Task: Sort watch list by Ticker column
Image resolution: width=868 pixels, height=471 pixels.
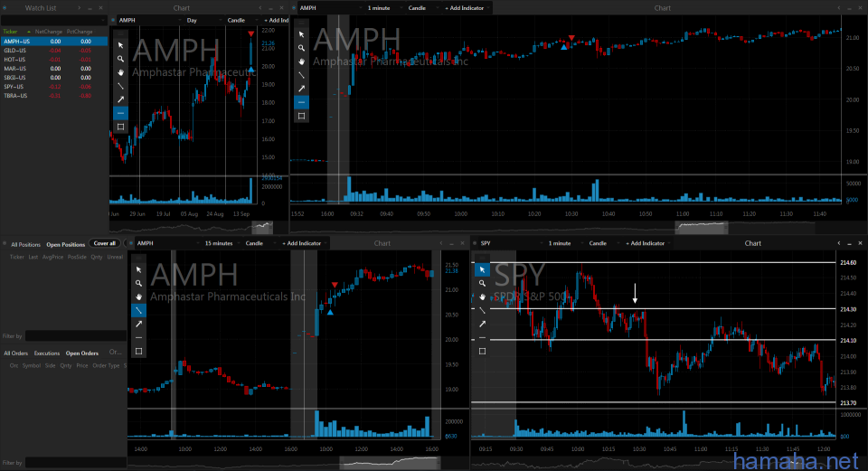Action: 11,32
